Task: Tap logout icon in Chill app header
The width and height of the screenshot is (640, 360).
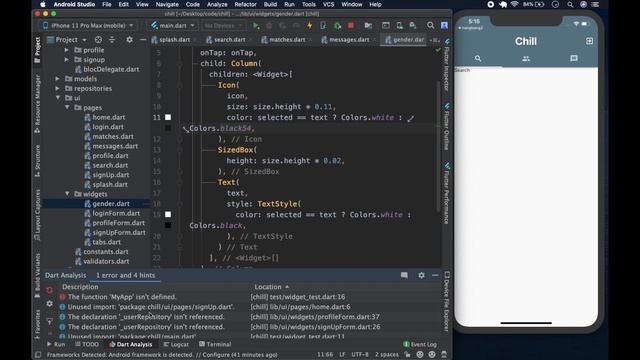Action: (x=589, y=41)
